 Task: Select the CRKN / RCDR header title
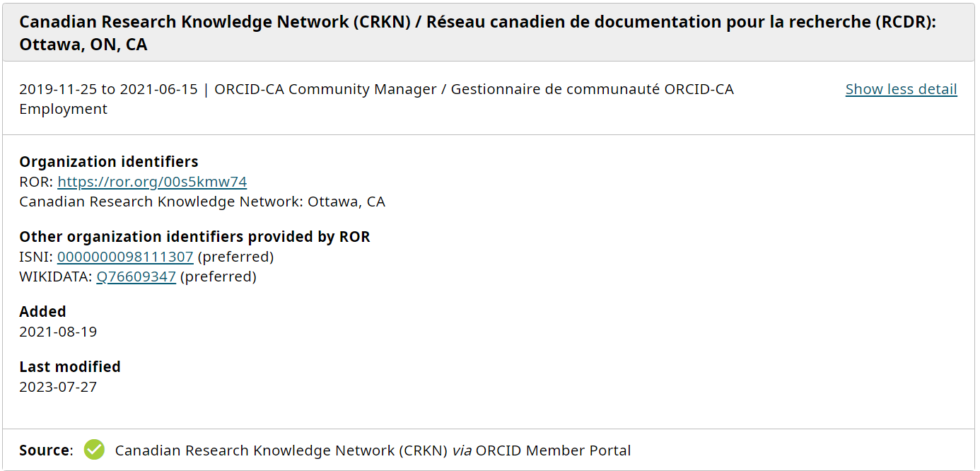(x=478, y=22)
